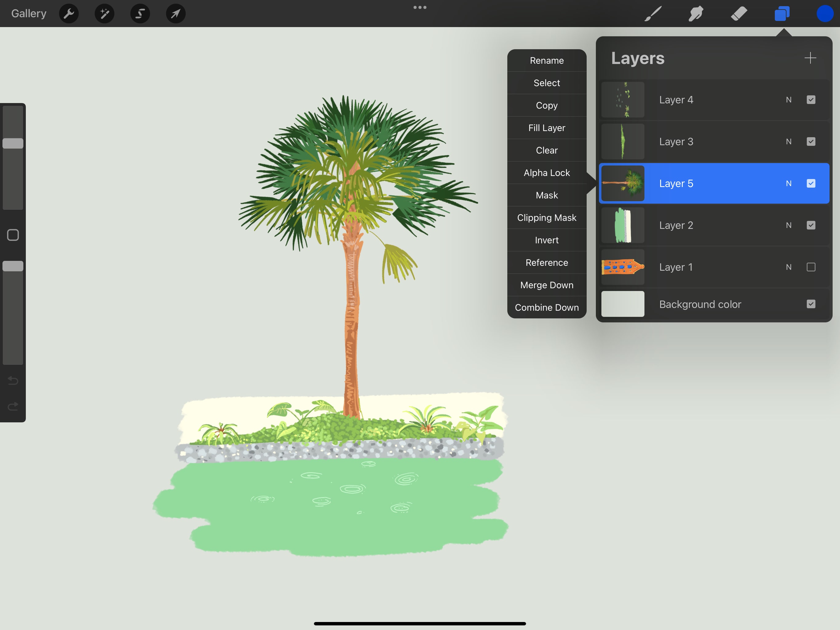Uncheck the Background color visibility
This screenshot has width=840, height=630.
pos(811,304)
